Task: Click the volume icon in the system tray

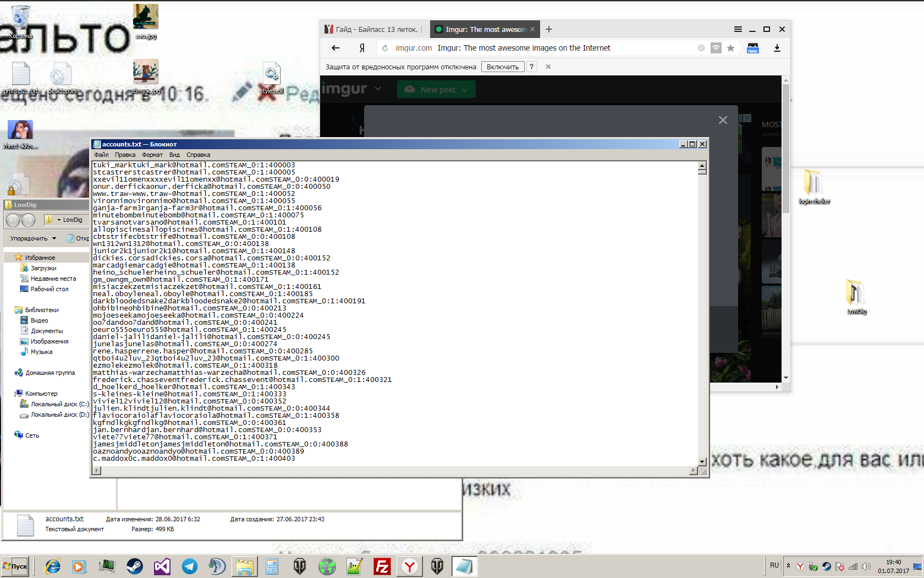Action: pos(866,566)
